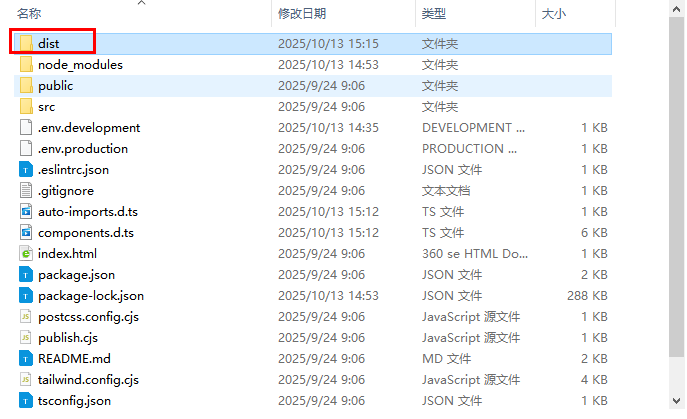
Task: Click the package-lock.json file icon
Action: coord(26,296)
